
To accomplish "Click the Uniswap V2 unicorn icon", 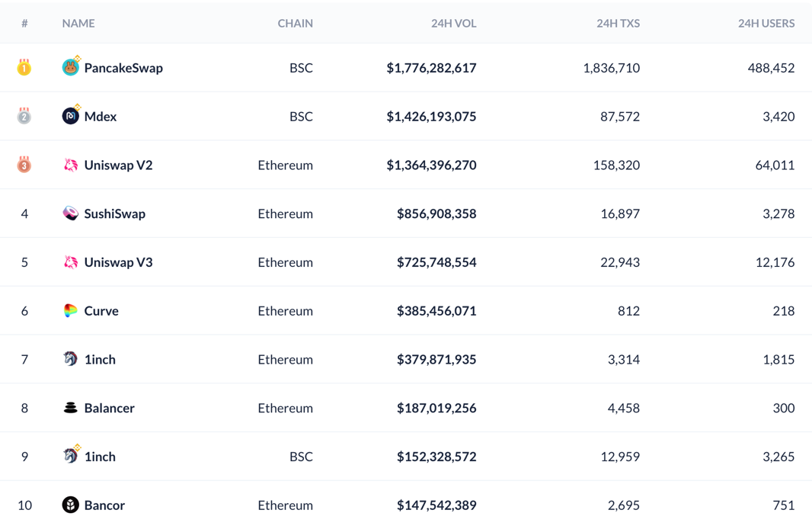I will [70, 165].
